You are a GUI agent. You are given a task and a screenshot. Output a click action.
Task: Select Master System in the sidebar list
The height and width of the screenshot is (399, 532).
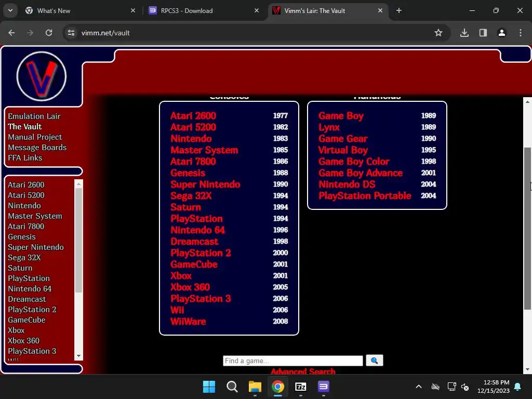(x=35, y=216)
